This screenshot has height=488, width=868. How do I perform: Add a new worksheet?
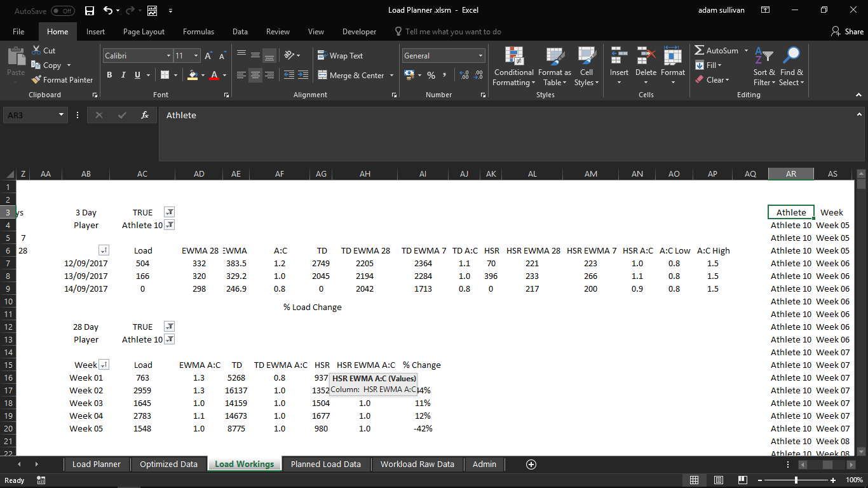[531, 464]
